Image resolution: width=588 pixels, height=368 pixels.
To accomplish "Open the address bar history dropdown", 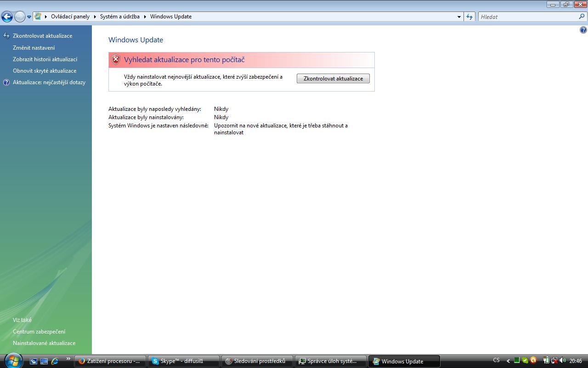I will click(459, 17).
